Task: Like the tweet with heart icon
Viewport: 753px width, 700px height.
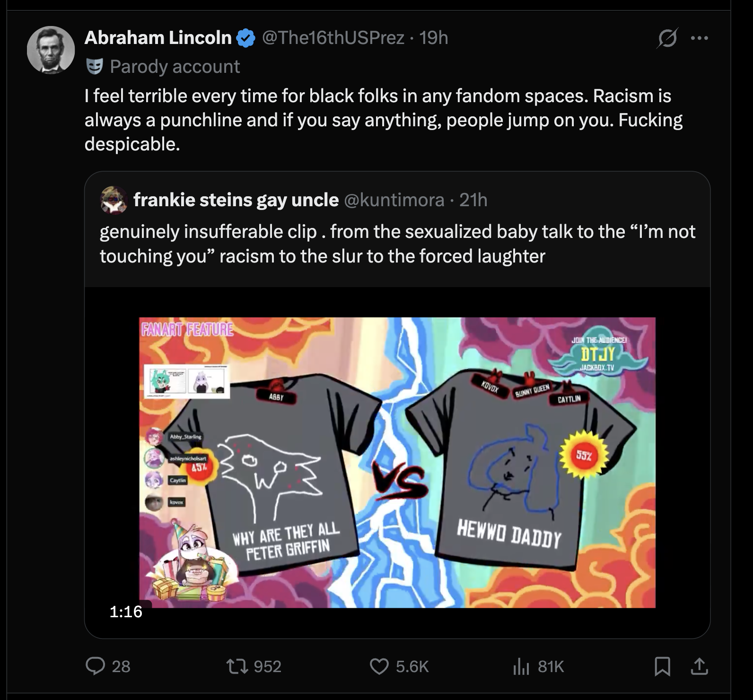Action: (x=379, y=666)
